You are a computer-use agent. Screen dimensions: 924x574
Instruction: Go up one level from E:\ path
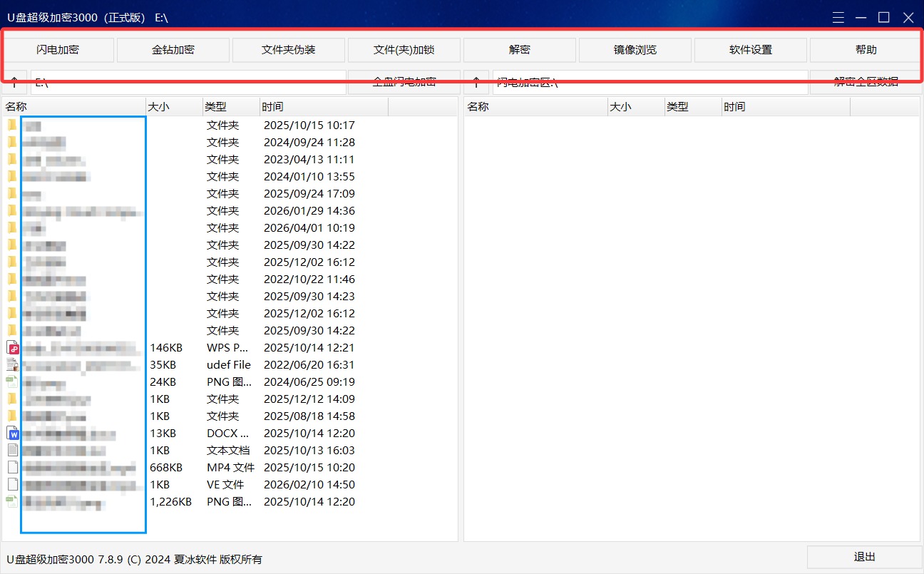click(x=15, y=82)
